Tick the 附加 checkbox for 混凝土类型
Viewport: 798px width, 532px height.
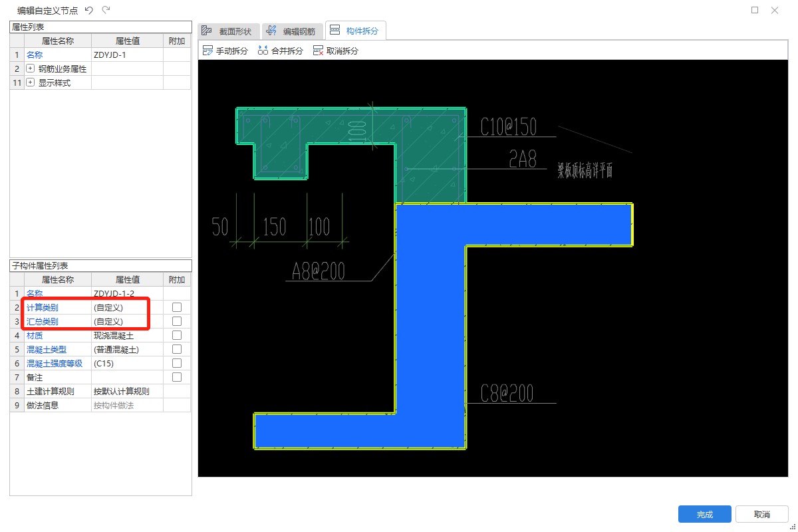pyautogui.click(x=177, y=349)
